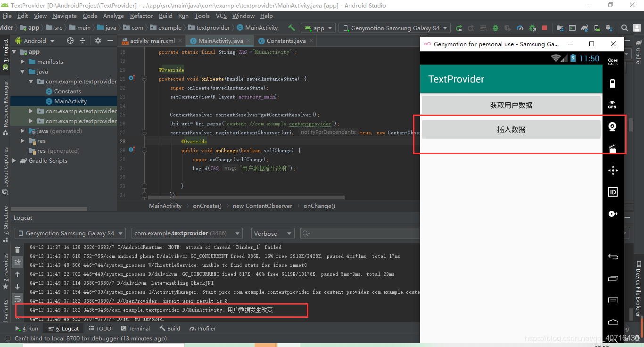This screenshot has width=644, height=347.
Task: Open the Android Profiler gauge icon in toolbar
Action: [x=520, y=28]
